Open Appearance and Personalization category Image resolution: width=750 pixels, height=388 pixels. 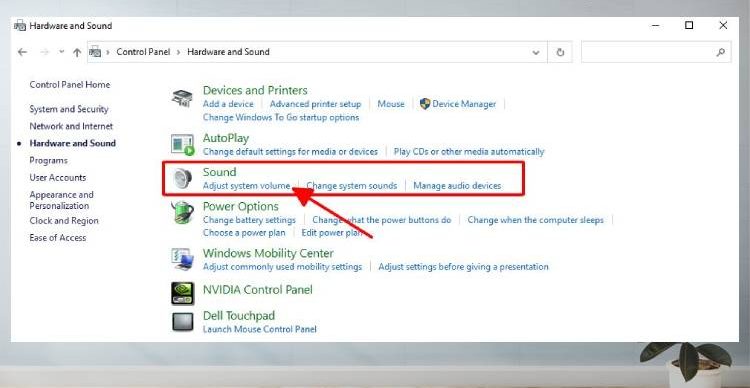point(61,200)
